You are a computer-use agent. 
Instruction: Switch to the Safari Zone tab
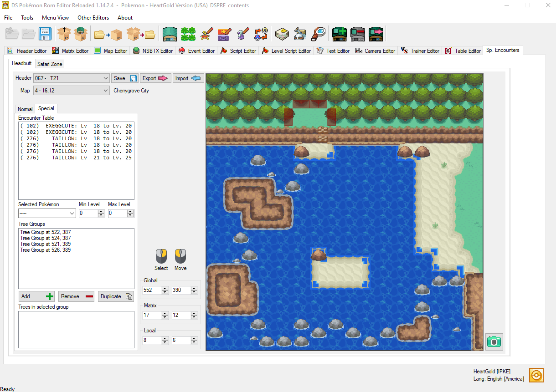tap(49, 64)
